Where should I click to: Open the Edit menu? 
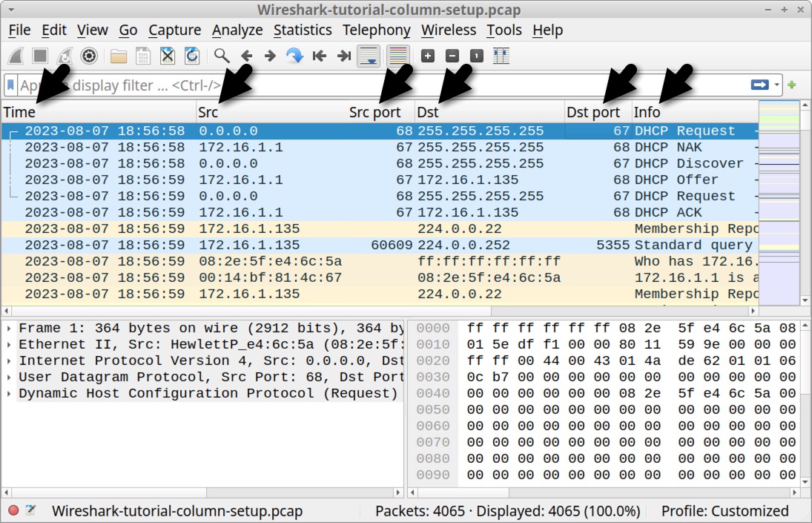click(54, 30)
